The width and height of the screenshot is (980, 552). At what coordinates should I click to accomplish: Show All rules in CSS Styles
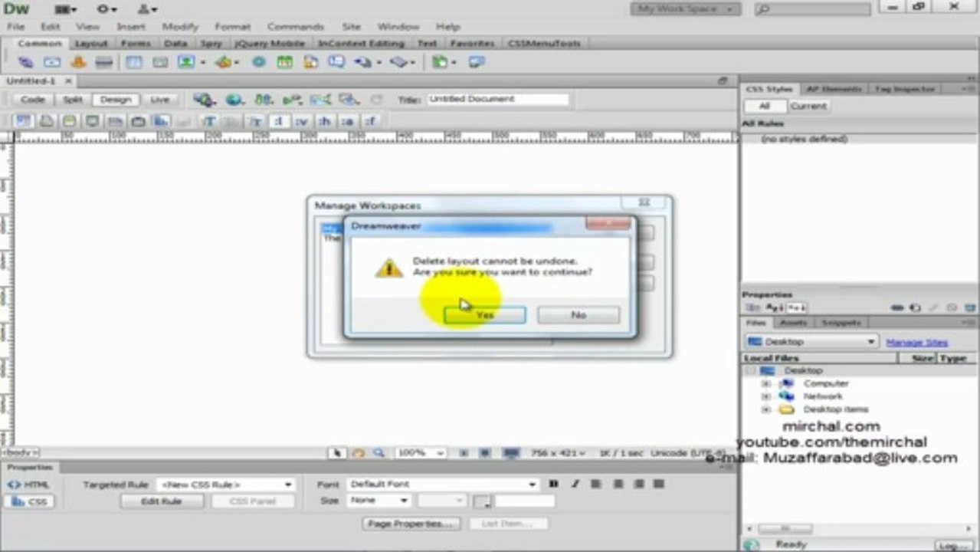click(x=764, y=106)
